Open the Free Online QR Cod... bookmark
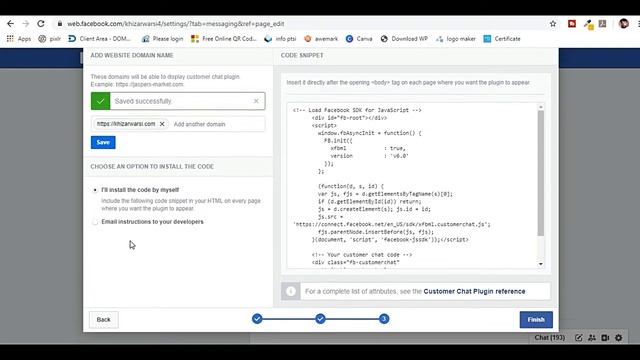The image size is (640, 360). point(224,39)
